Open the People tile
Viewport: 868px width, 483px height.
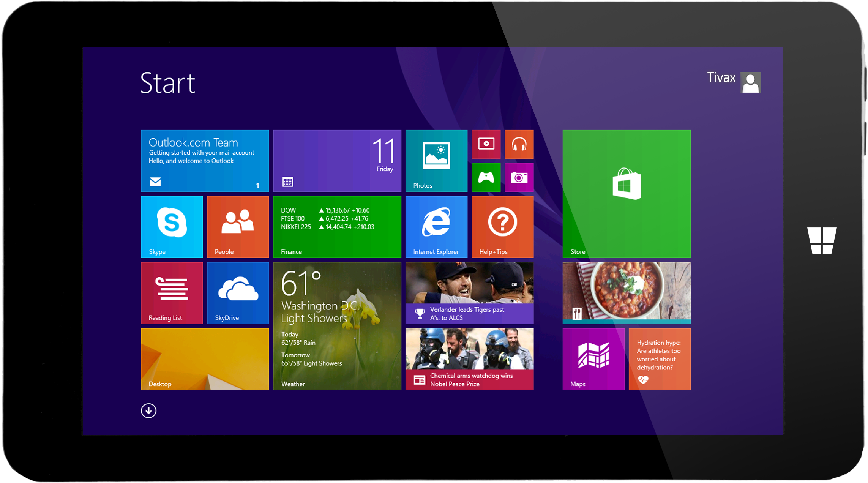[238, 227]
